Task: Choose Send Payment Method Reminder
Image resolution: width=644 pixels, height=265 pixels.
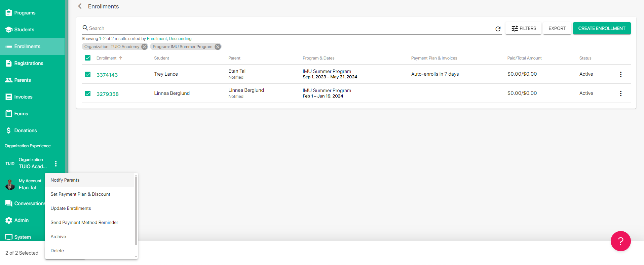Action: [90, 223]
